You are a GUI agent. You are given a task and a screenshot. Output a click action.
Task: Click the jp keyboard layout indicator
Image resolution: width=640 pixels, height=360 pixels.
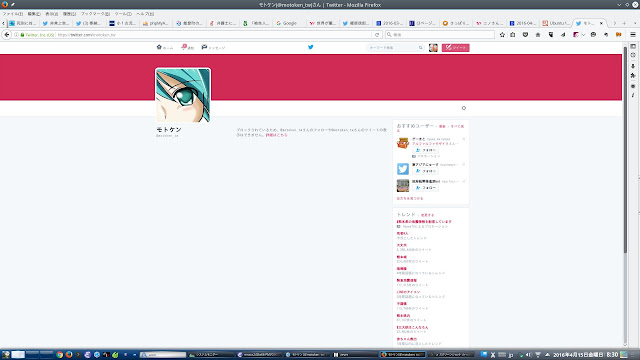pyautogui.click(x=511, y=355)
